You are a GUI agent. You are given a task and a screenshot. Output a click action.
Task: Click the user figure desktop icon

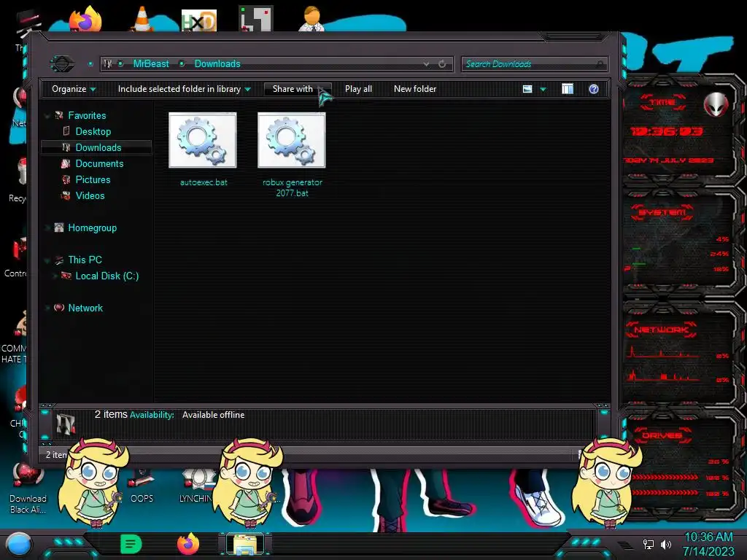pyautogui.click(x=311, y=19)
